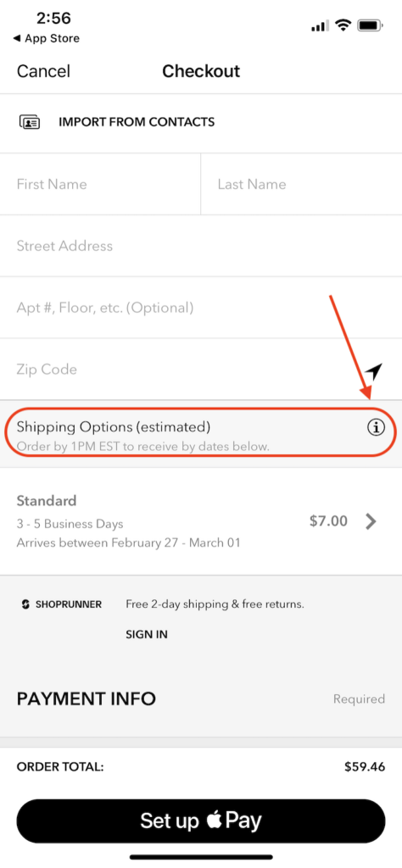
Task: Open the Shipping Options (estimated) header
Action: [x=201, y=433]
